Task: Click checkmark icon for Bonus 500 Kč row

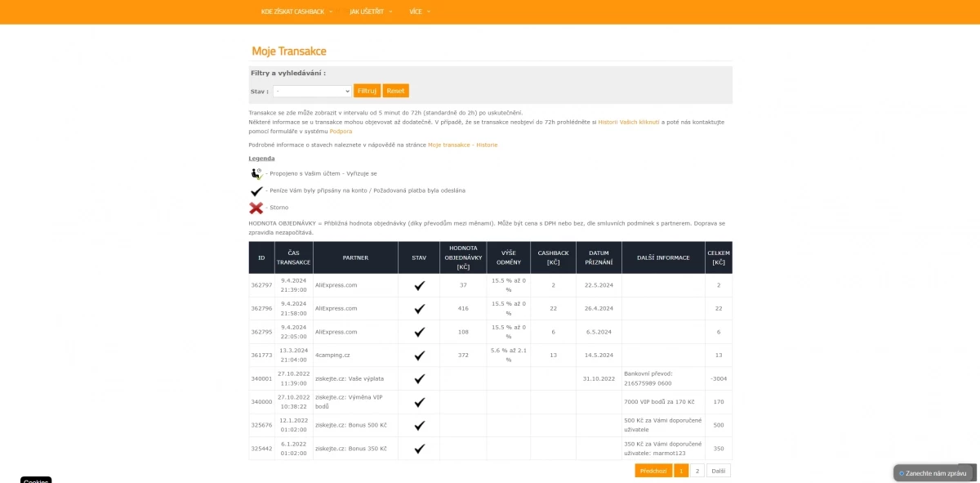Action: (x=420, y=426)
